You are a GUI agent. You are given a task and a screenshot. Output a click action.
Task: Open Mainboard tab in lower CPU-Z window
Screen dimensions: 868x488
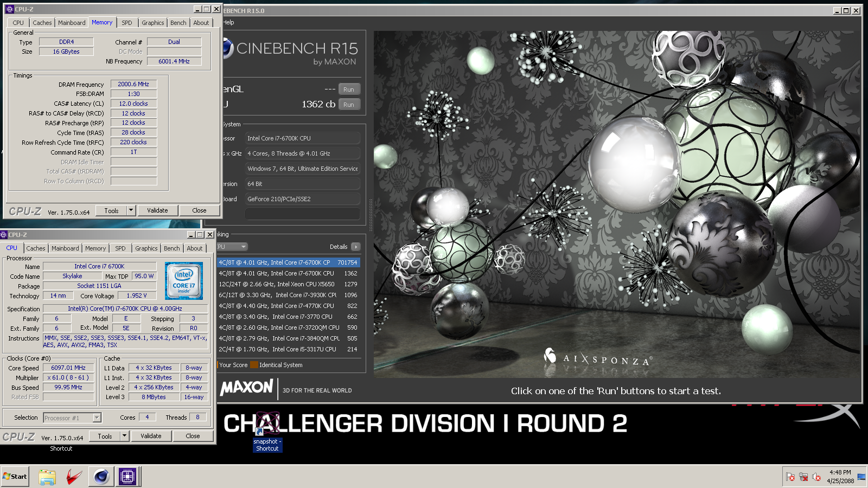click(65, 248)
